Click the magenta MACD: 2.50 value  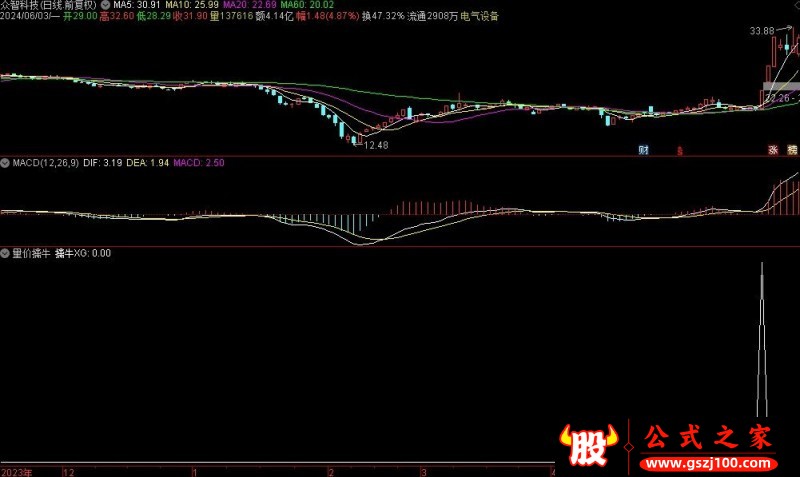(x=199, y=163)
